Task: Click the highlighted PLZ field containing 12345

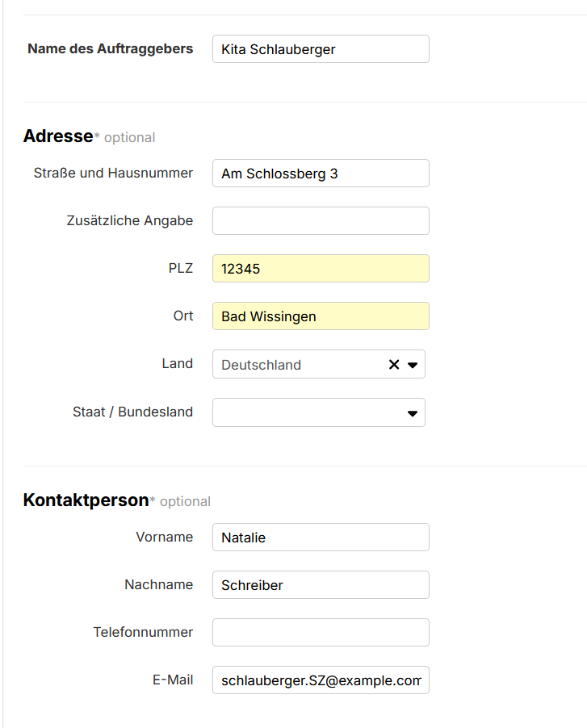Action: point(320,268)
